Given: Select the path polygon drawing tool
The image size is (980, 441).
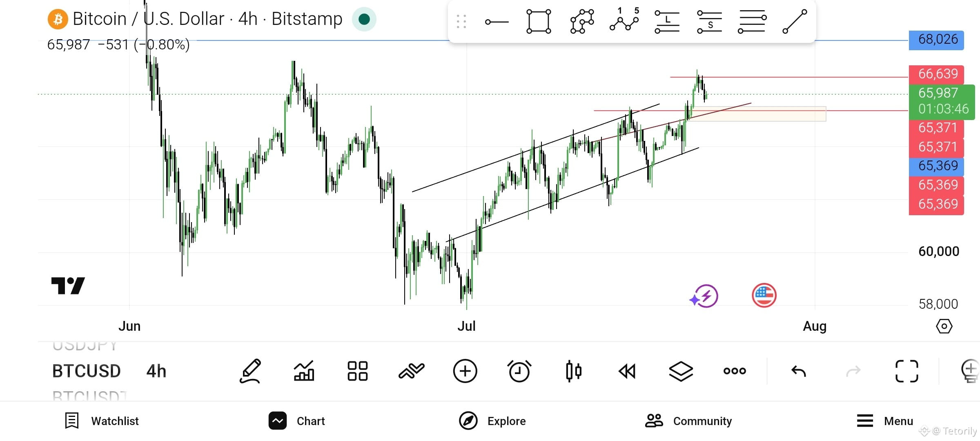Looking at the screenshot, I should click(x=582, y=21).
